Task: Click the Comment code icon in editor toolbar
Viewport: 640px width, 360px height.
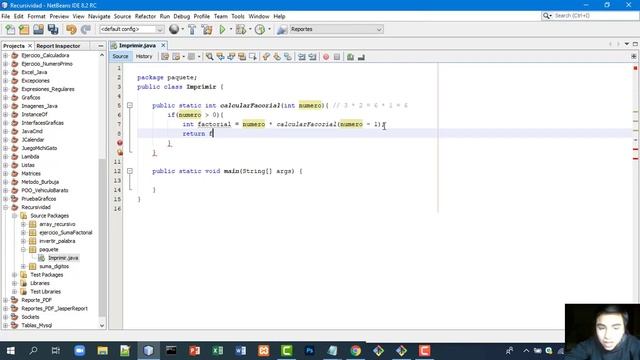Action: (350, 57)
